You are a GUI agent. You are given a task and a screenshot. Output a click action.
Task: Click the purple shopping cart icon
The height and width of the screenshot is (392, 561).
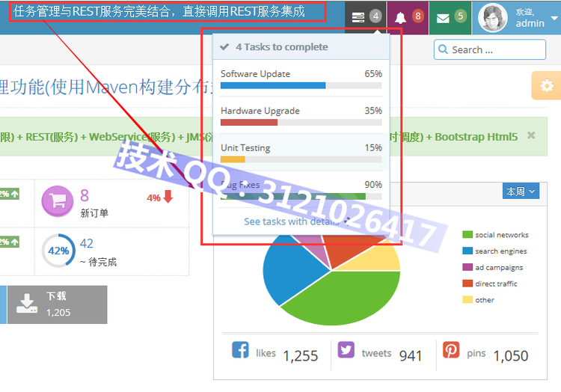(x=58, y=201)
